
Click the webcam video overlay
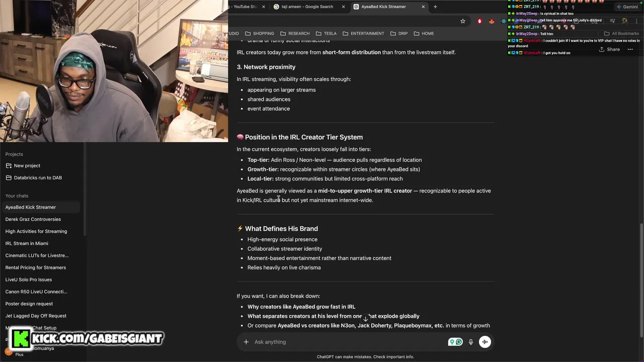point(114,71)
